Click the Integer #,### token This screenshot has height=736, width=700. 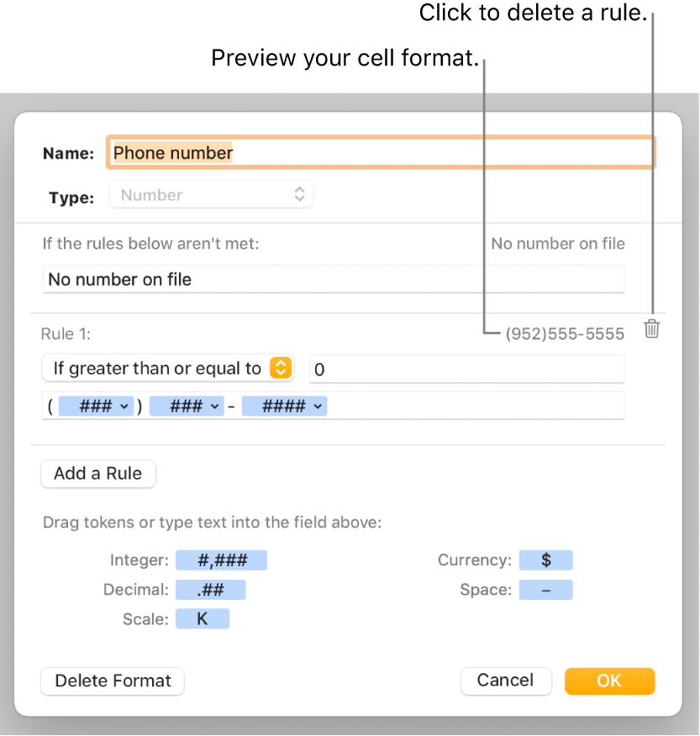click(x=222, y=560)
